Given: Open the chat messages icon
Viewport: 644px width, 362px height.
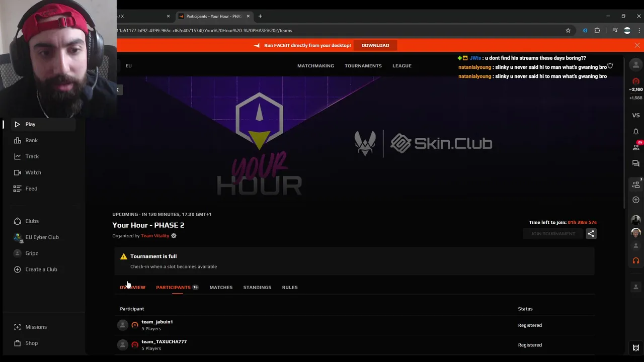Looking at the screenshot, I should [x=636, y=163].
